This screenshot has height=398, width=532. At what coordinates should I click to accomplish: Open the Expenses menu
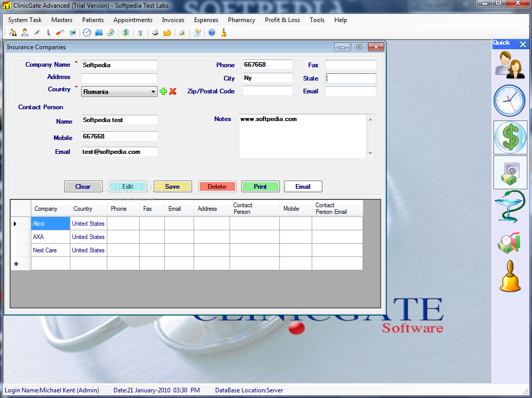click(206, 20)
